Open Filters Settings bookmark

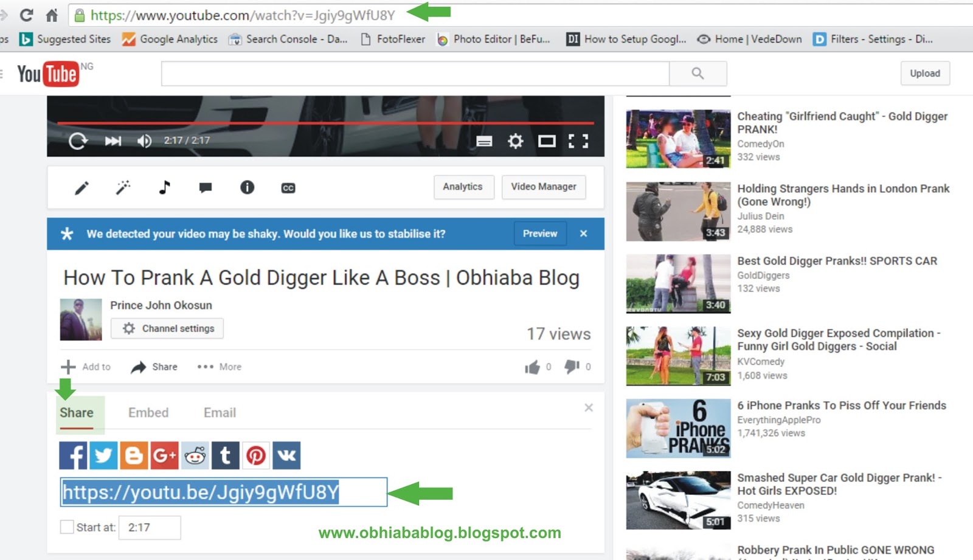(873, 39)
